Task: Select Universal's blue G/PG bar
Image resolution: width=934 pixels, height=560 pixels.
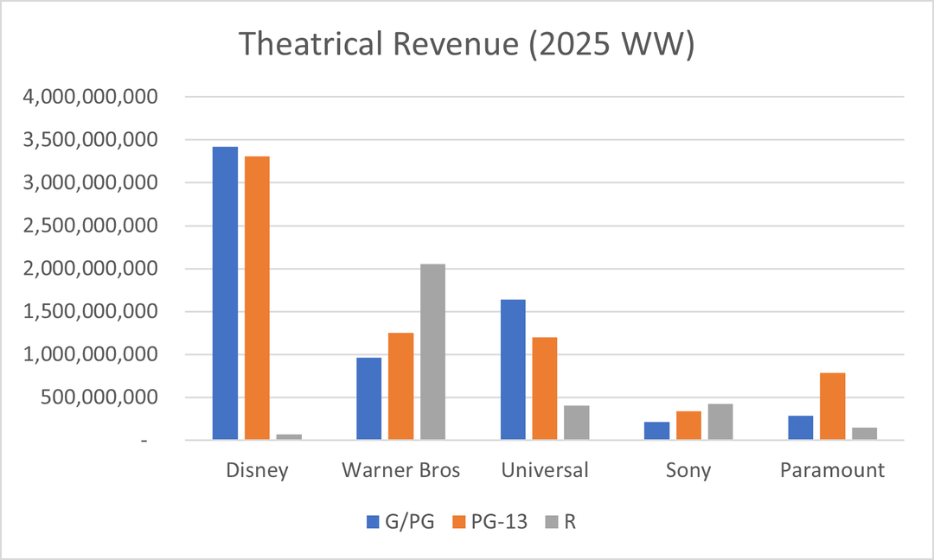Action: 513,370
